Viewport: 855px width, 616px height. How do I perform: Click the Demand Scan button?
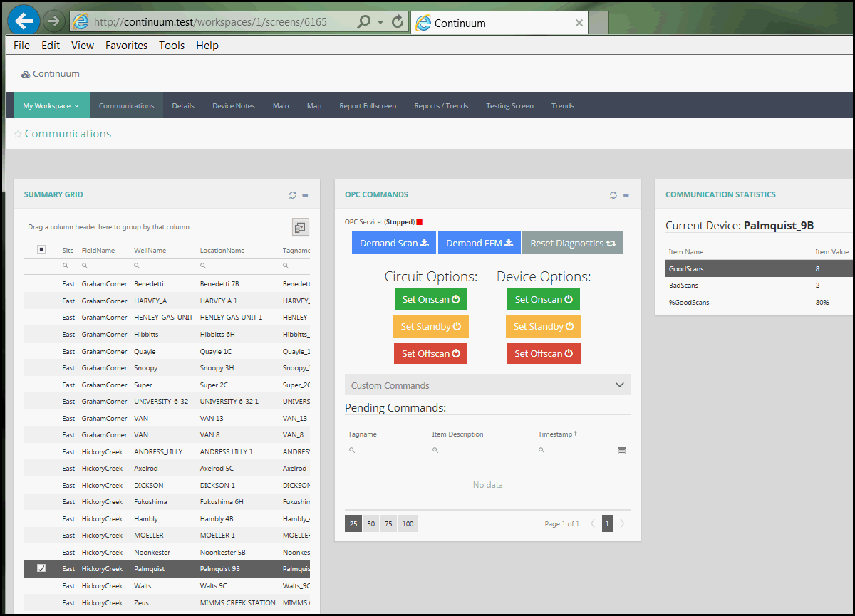point(394,243)
